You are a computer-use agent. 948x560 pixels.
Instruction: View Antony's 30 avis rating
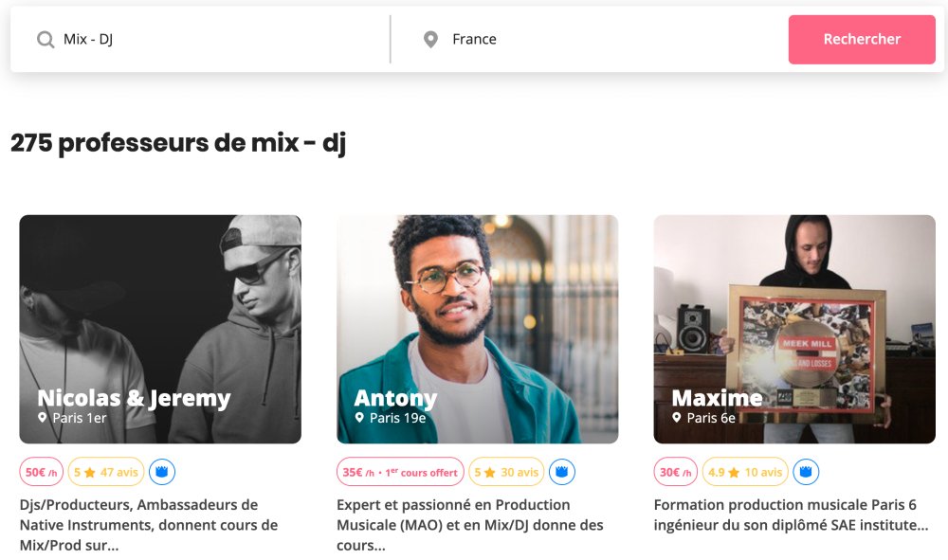(x=506, y=472)
